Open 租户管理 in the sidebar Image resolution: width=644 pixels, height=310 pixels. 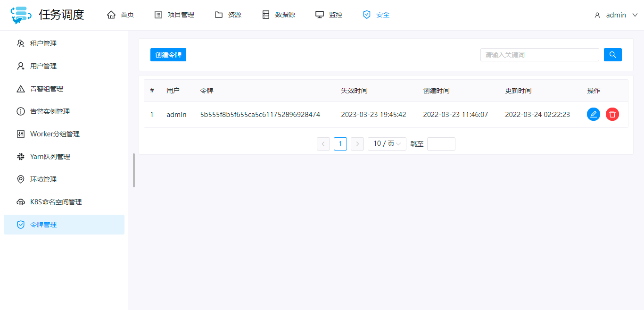click(x=43, y=43)
